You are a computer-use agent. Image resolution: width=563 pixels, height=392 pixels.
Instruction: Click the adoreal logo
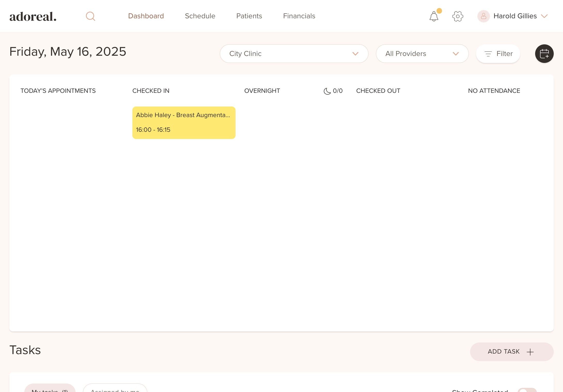(x=33, y=17)
